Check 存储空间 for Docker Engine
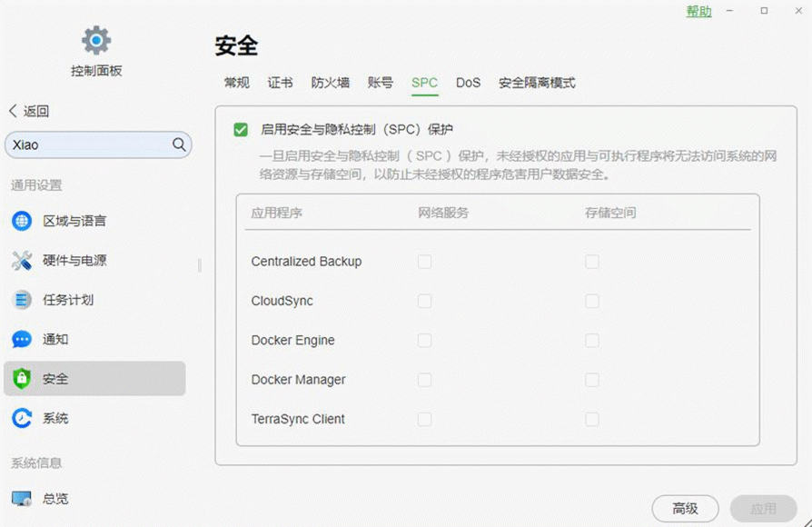 (591, 340)
